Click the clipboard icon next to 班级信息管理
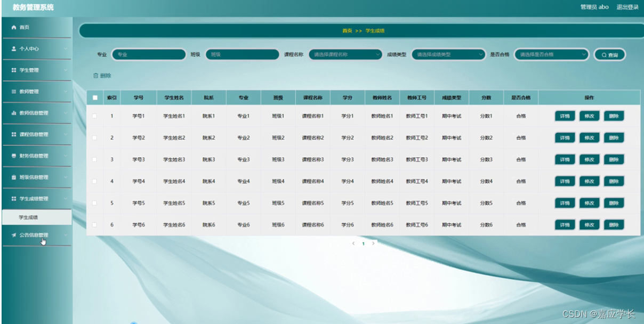Viewport: 644px width, 324px height. 14,177
